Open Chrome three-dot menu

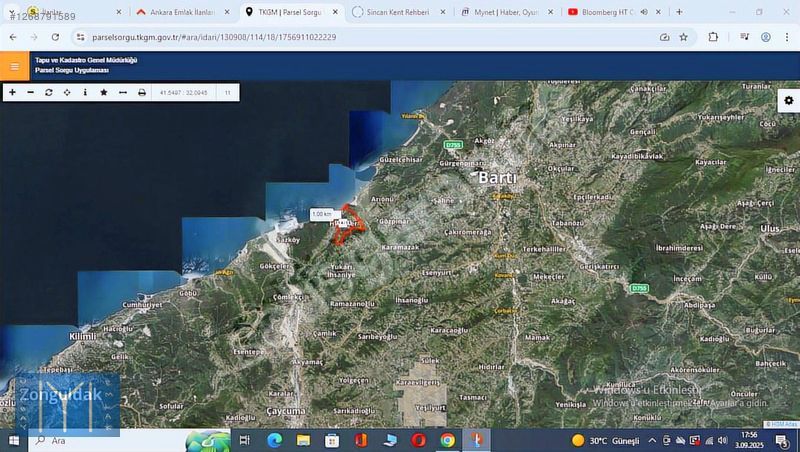tap(787, 36)
